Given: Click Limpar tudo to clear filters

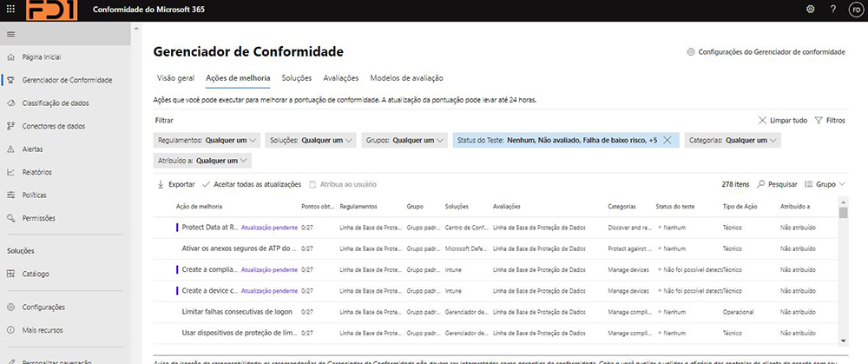Looking at the screenshot, I should (788, 120).
